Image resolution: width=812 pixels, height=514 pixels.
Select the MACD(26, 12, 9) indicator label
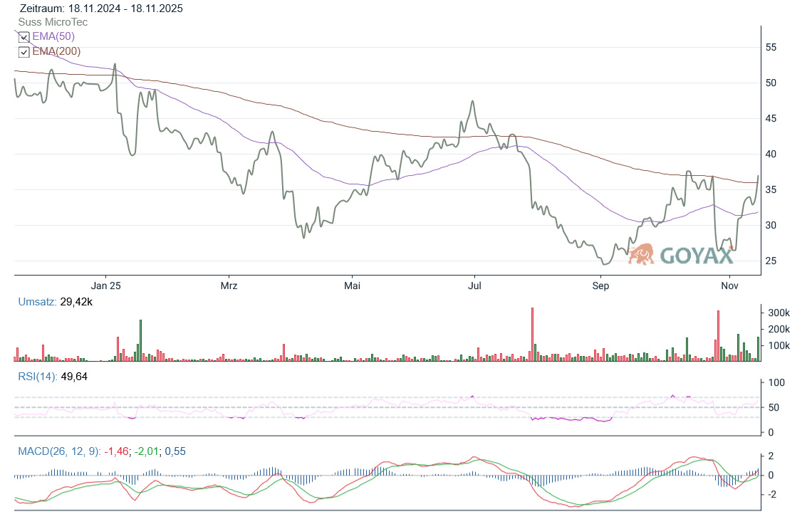coord(58,451)
